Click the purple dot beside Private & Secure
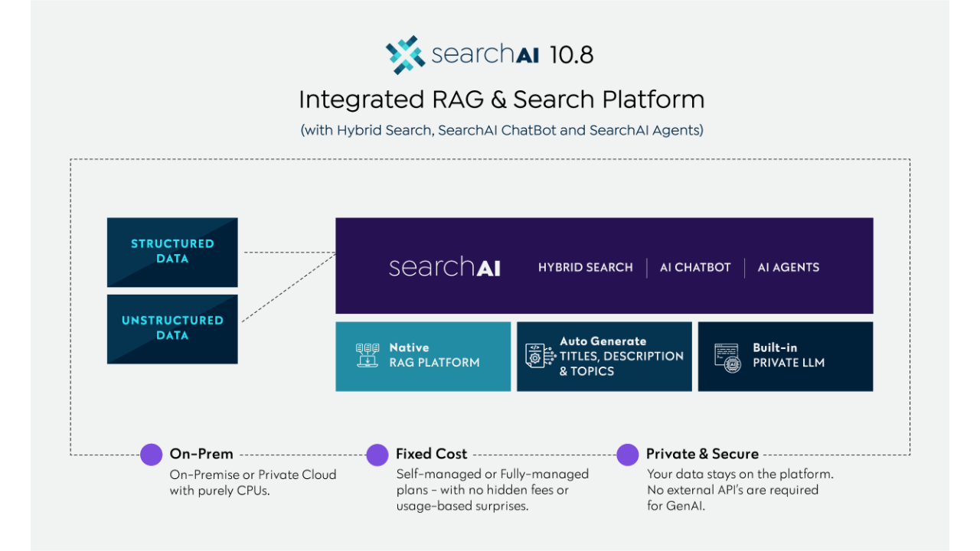The height and width of the screenshot is (551, 980). point(628,455)
